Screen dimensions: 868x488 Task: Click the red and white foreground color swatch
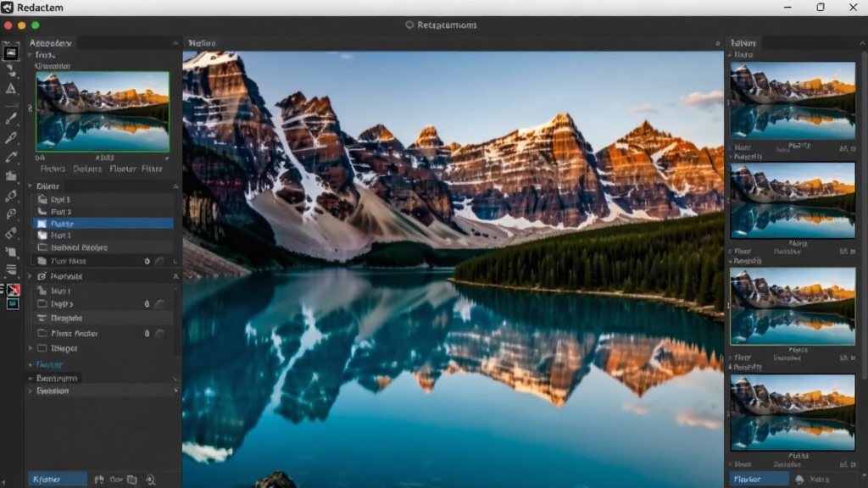pos(13,290)
